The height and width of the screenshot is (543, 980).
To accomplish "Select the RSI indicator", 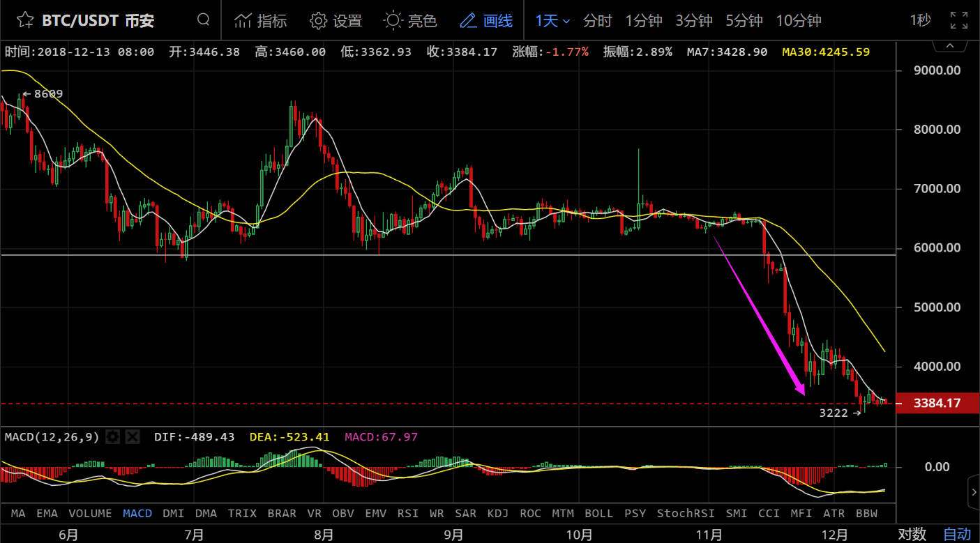I will tap(408, 514).
